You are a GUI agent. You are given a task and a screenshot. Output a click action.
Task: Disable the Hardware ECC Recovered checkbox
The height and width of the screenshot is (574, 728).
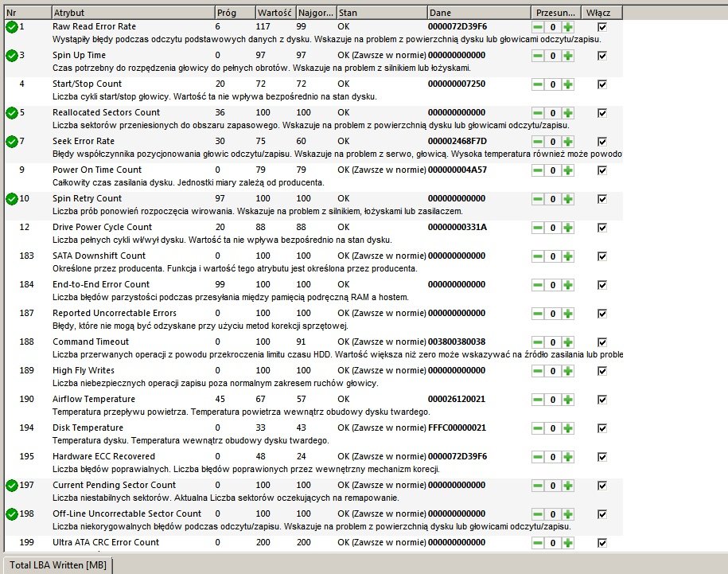pos(602,457)
